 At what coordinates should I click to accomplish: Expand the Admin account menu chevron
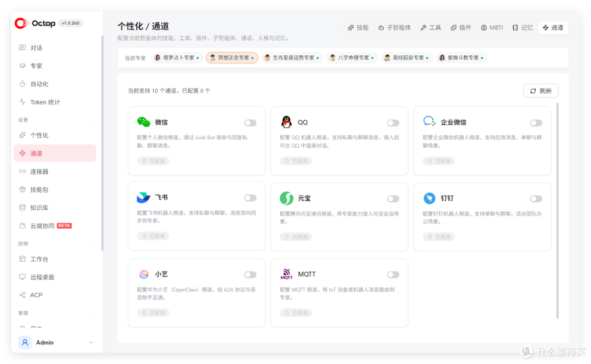[x=91, y=343]
